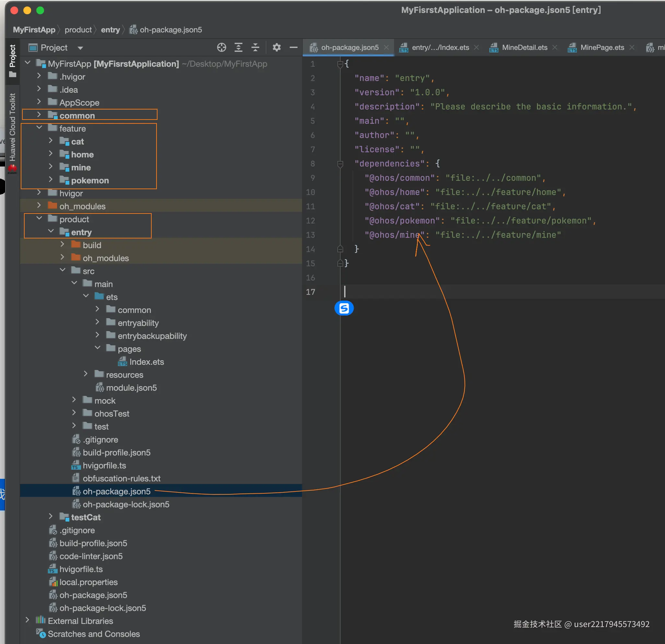Close the MineDetail.ets tab
Viewport: 665px width, 644px height.
pyautogui.click(x=555, y=48)
